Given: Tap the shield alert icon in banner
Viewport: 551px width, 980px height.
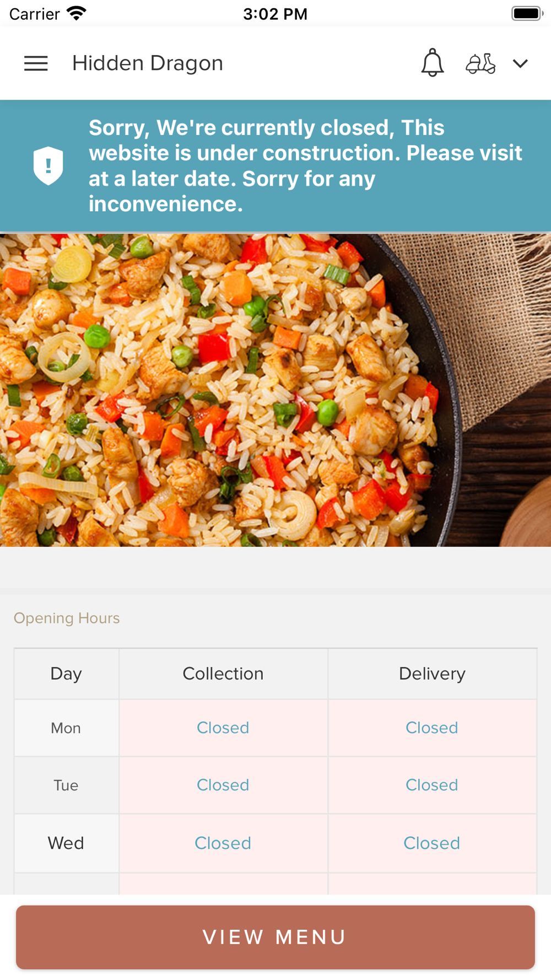Looking at the screenshot, I should 48,165.
